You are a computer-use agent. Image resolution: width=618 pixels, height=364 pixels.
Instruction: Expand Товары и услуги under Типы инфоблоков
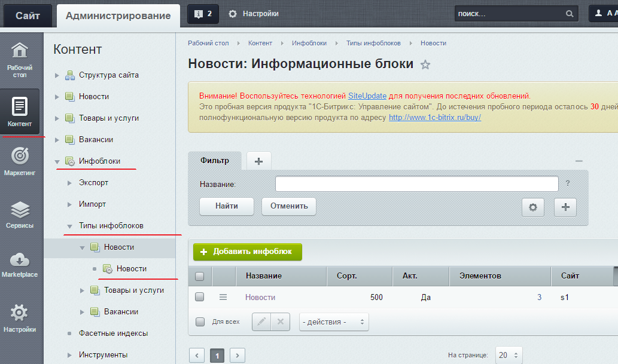click(82, 290)
